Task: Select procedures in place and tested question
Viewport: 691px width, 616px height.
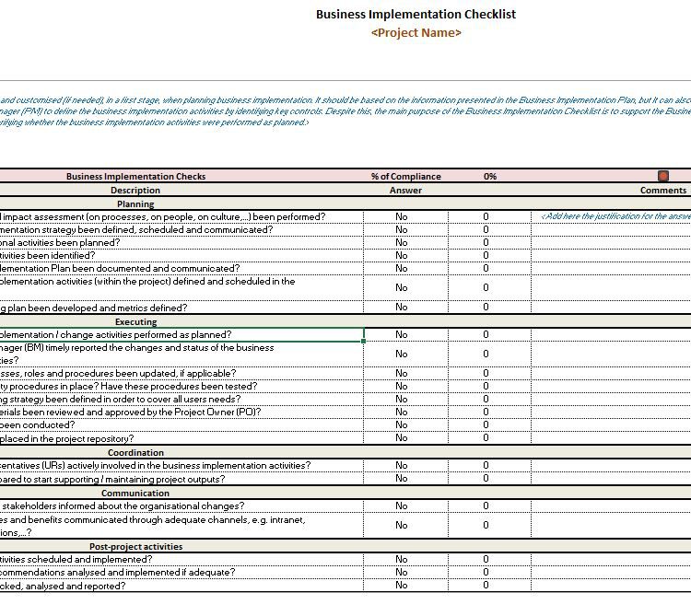Action: [182, 386]
